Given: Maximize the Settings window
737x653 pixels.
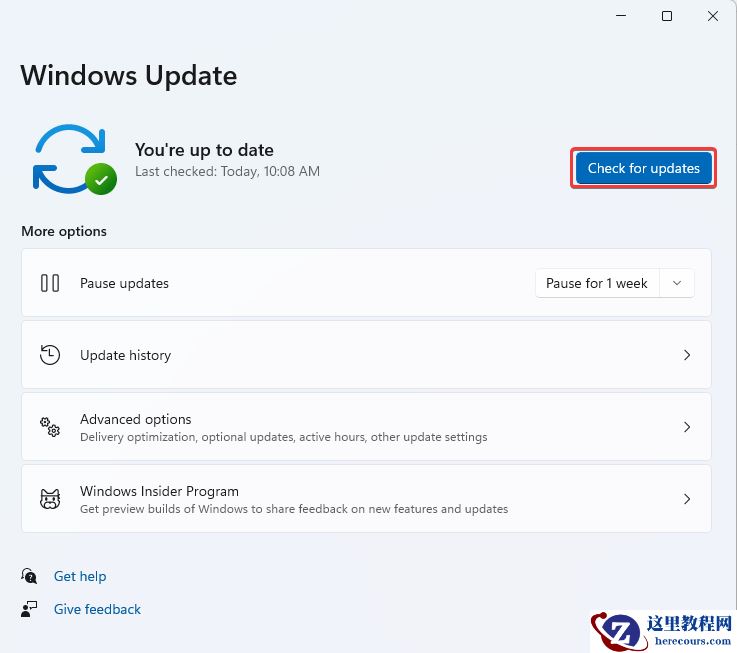Looking at the screenshot, I should (x=666, y=16).
